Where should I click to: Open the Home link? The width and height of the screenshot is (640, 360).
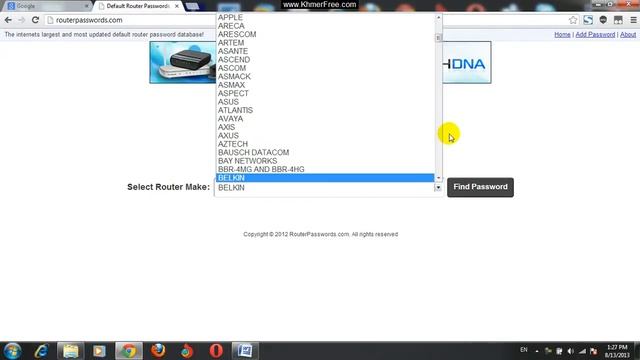(x=562, y=35)
